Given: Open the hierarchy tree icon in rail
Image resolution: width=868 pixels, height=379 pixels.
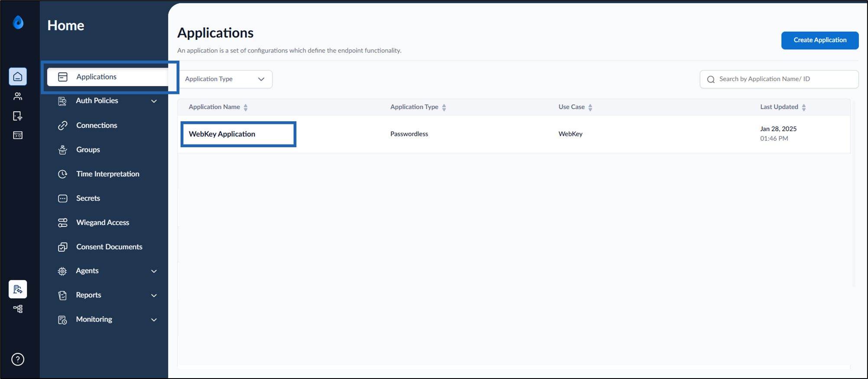Looking at the screenshot, I should click(x=18, y=309).
